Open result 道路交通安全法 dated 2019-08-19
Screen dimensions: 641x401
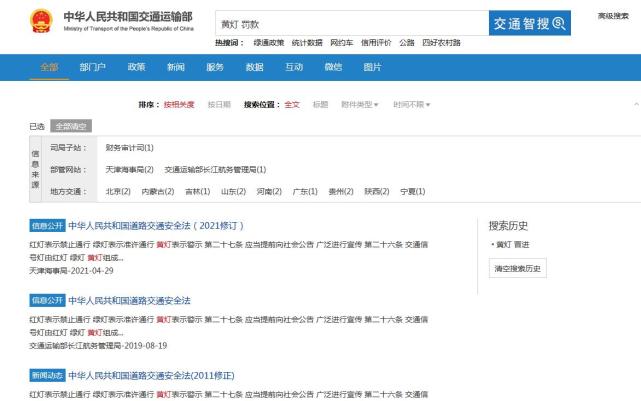pos(129,301)
